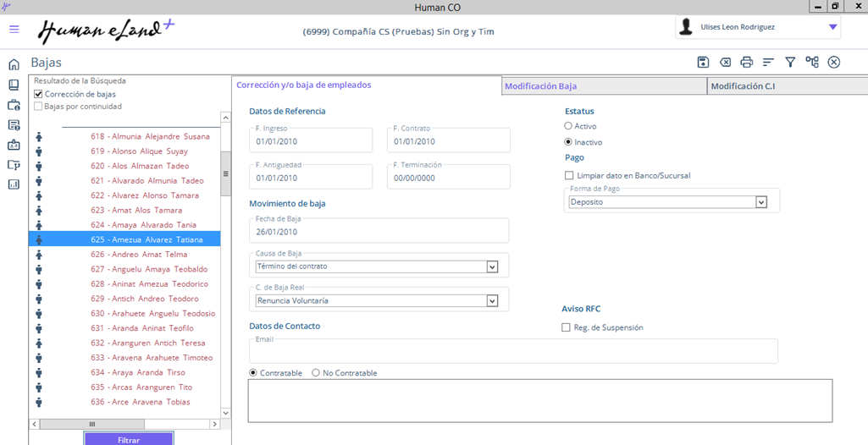Select the No Contratable radio option

316,373
